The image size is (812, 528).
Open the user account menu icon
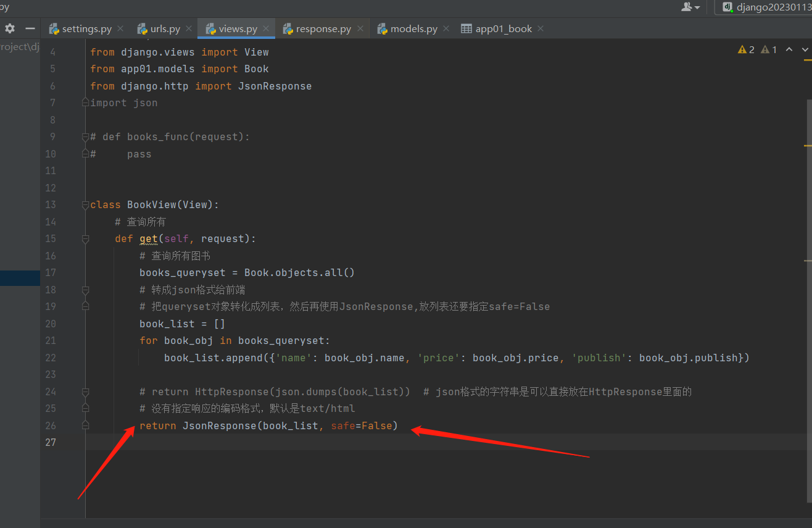690,7
